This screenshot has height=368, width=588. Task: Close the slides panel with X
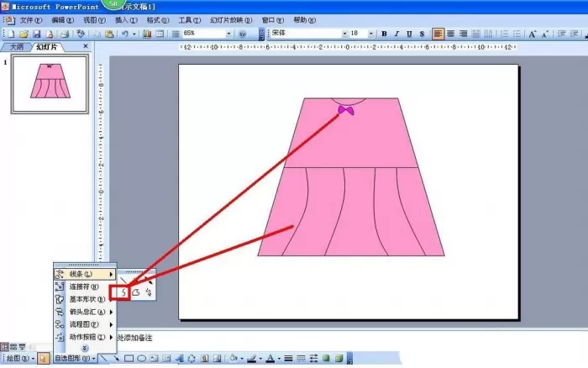coord(86,46)
